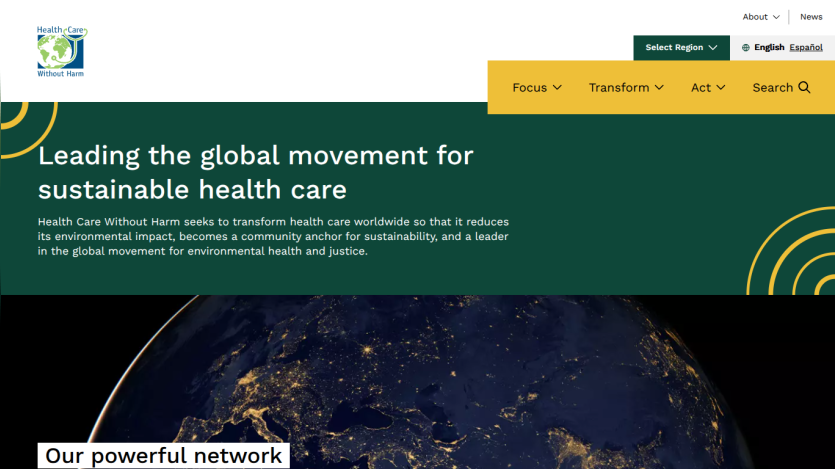This screenshot has width=835, height=469.
Task: Click the globe language icon
Action: 746,47
